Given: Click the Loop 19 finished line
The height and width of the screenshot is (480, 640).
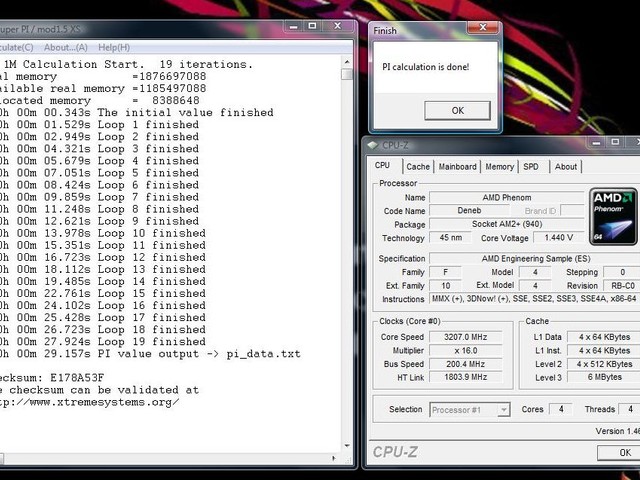Looking at the screenshot, I should point(102,342).
